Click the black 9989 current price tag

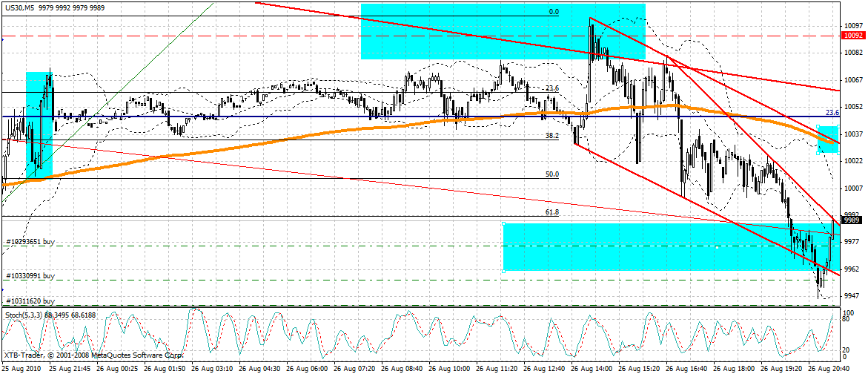(852, 220)
